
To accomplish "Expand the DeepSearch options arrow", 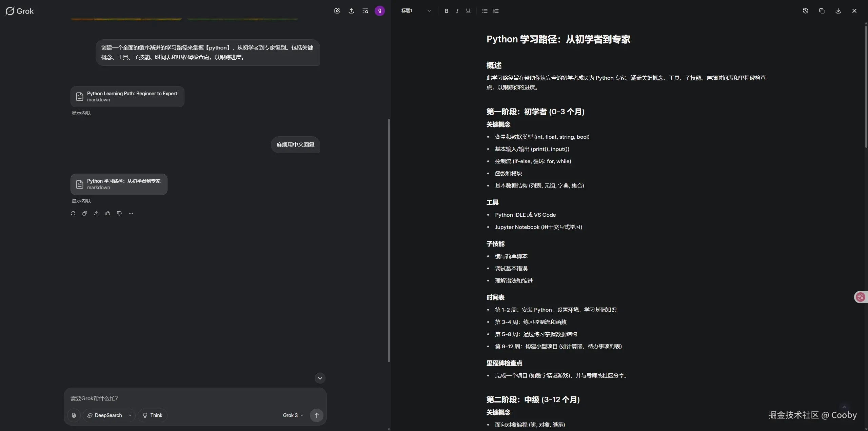I will click(x=130, y=415).
